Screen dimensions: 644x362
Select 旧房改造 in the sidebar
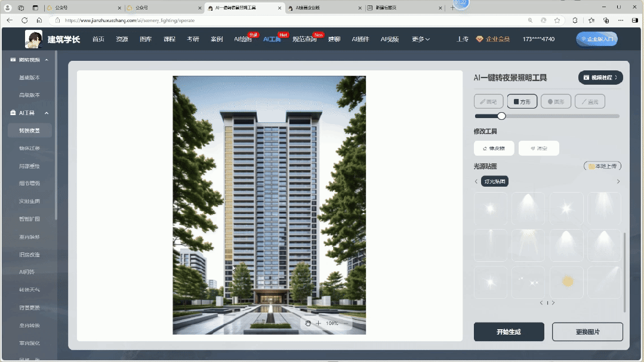point(29,255)
